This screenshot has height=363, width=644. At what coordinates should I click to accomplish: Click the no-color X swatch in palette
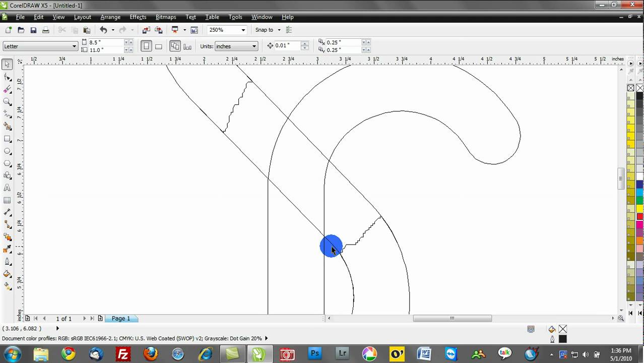[x=630, y=88]
